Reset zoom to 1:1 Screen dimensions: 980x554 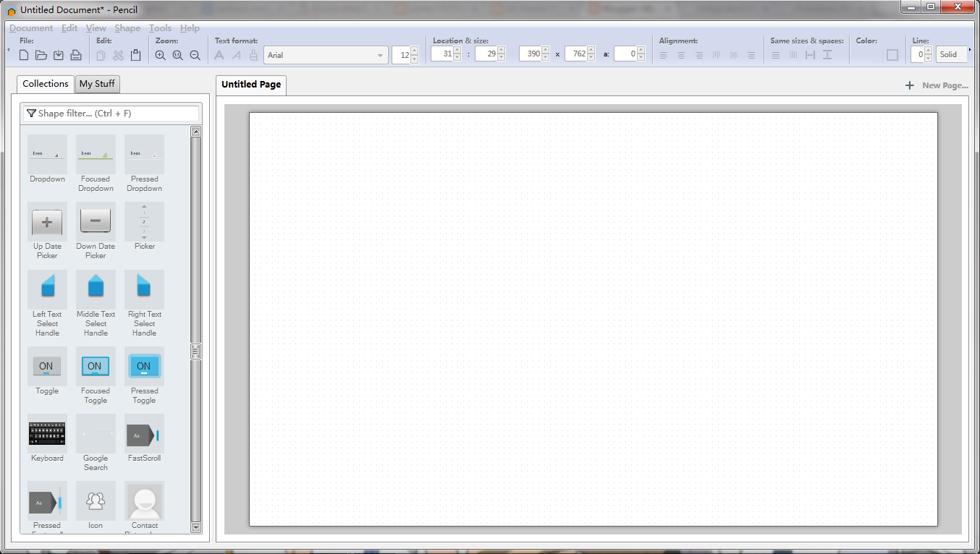click(177, 54)
